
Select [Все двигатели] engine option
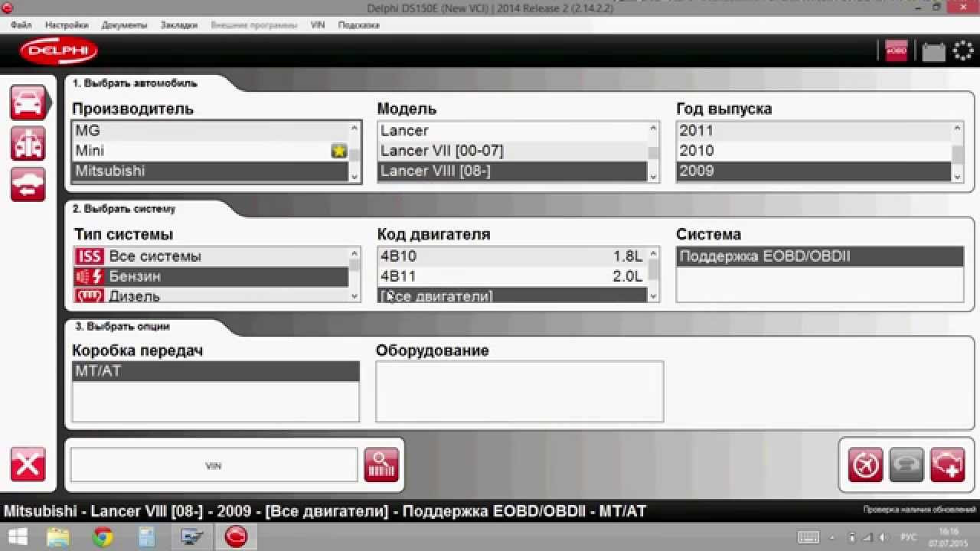pyautogui.click(x=513, y=295)
